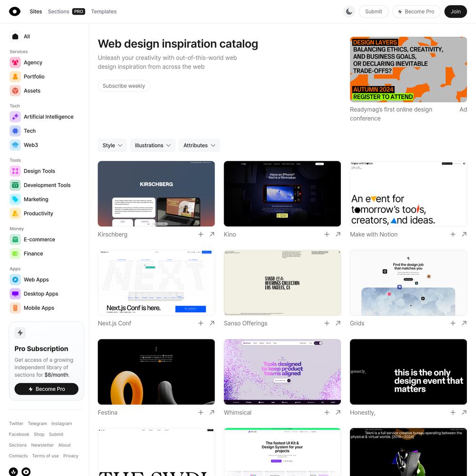Open the Illustrations filter dropdown
476x476 pixels.
(153, 145)
